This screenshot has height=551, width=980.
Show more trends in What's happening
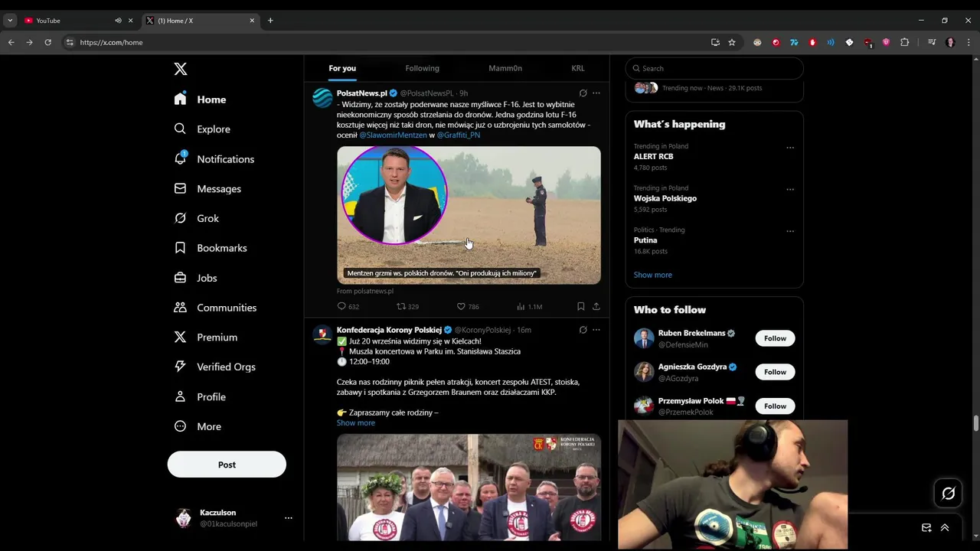click(x=653, y=275)
